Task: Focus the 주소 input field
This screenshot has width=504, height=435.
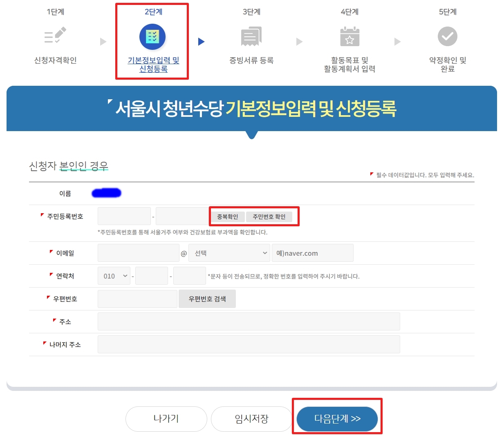Action: click(x=249, y=321)
